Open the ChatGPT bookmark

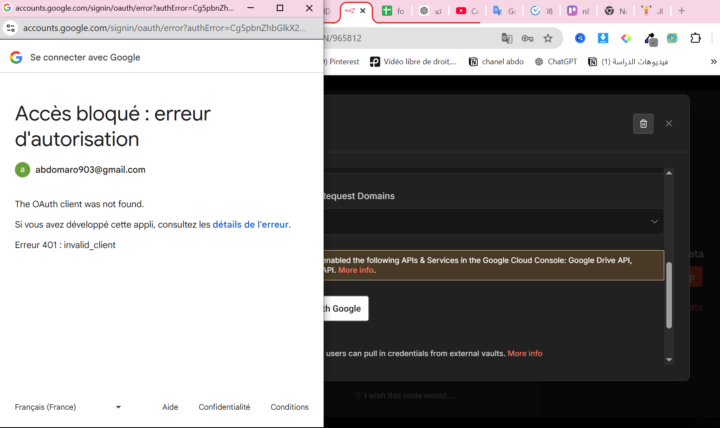pyautogui.click(x=556, y=62)
